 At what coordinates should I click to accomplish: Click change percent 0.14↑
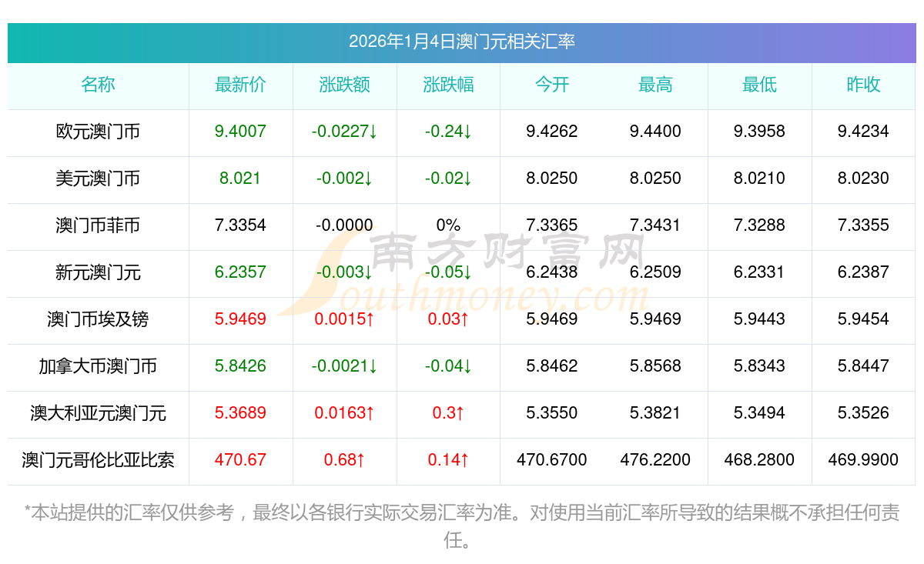448,460
